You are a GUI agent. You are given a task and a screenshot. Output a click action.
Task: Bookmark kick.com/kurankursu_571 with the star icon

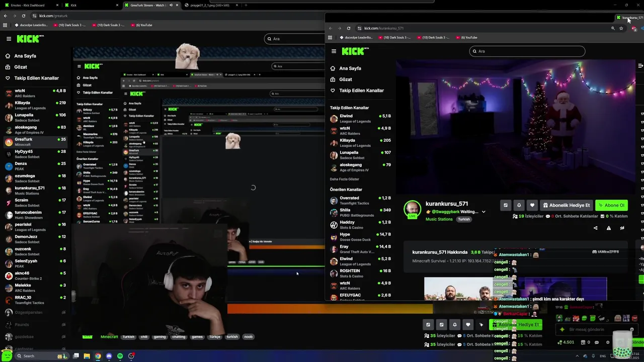point(621,28)
